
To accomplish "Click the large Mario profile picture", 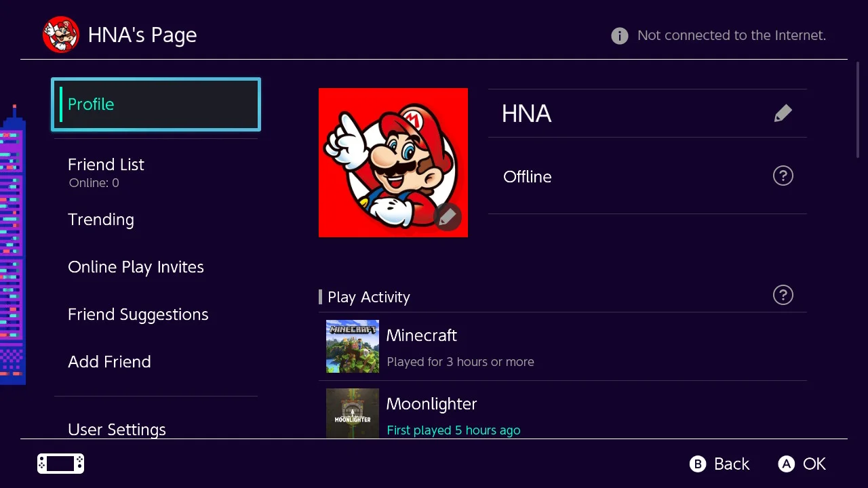I will (393, 163).
